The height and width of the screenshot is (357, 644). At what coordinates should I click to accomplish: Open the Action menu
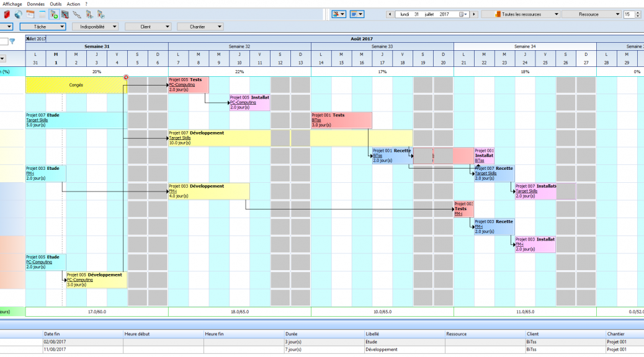click(x=73, y=4)
